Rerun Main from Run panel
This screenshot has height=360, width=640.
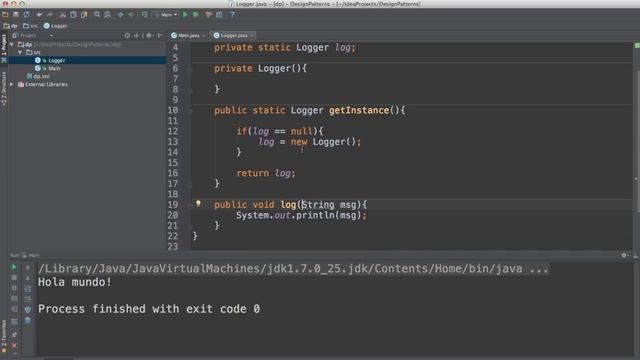(14, 267)
